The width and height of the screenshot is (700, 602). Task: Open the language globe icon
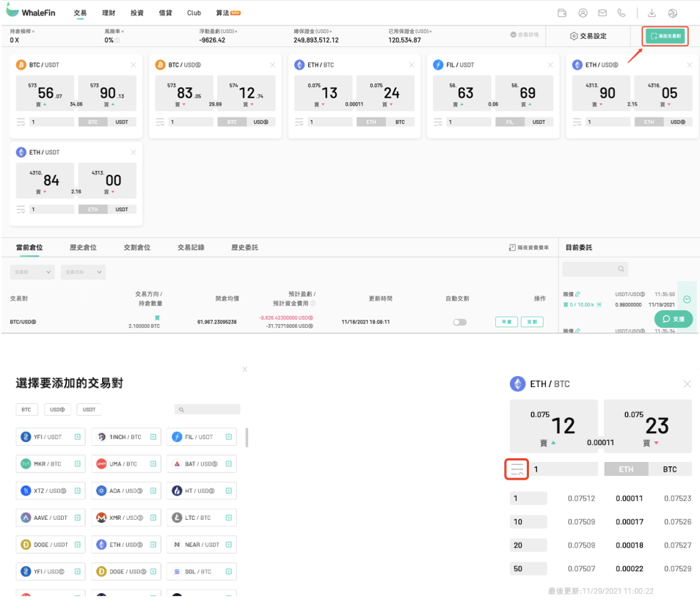point(672,13)
